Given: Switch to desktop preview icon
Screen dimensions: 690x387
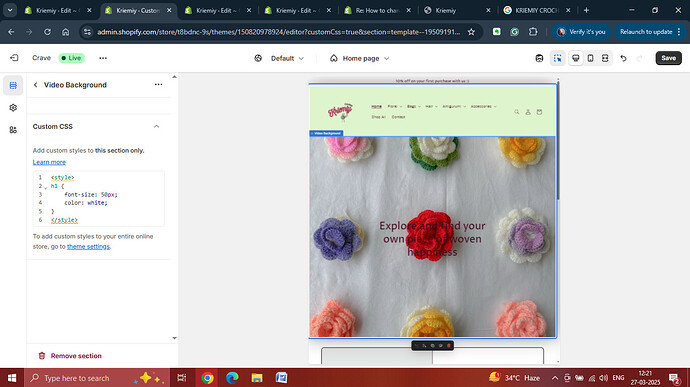Looking at the screenshot, I should pyautogui.click(x=576, y=58).
